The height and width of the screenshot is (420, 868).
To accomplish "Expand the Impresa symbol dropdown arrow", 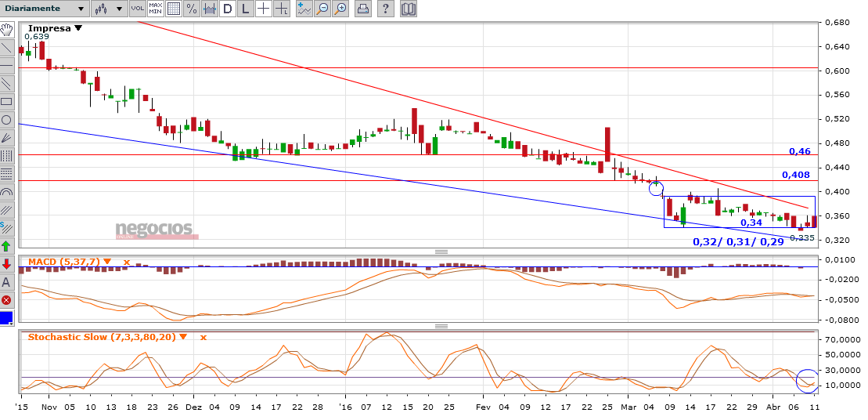I will point(77,28).
